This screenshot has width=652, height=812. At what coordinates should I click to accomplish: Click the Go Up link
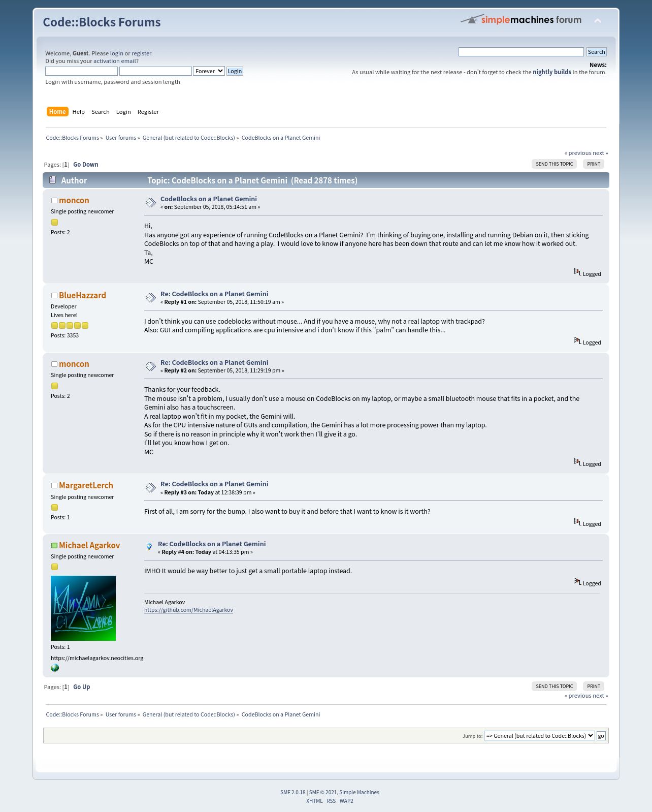[82, 687]
